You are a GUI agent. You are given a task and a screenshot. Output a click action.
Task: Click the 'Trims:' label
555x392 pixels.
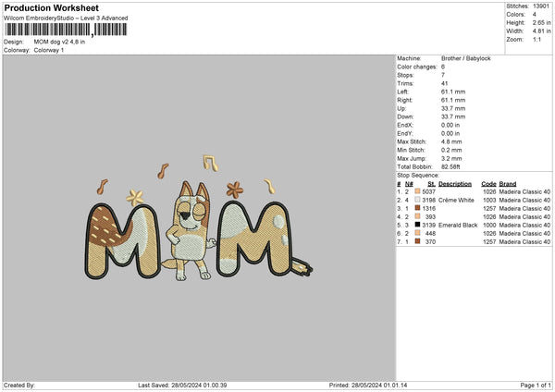point(405,83)
